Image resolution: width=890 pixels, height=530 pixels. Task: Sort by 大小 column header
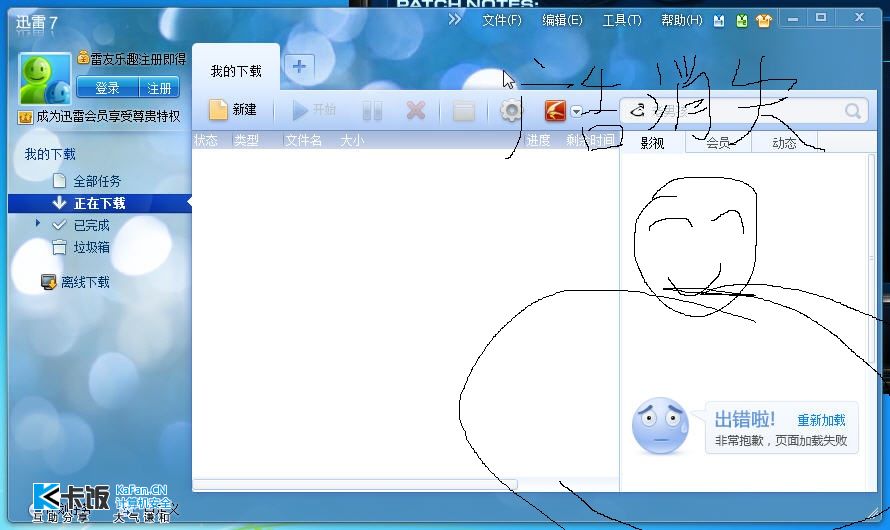[x=352, y=140]
